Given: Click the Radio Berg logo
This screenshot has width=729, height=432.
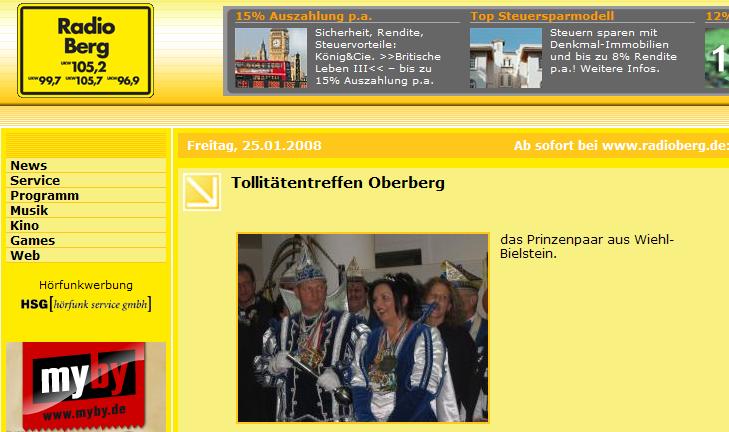Looking at the screenshot, I should click(86, 50).
